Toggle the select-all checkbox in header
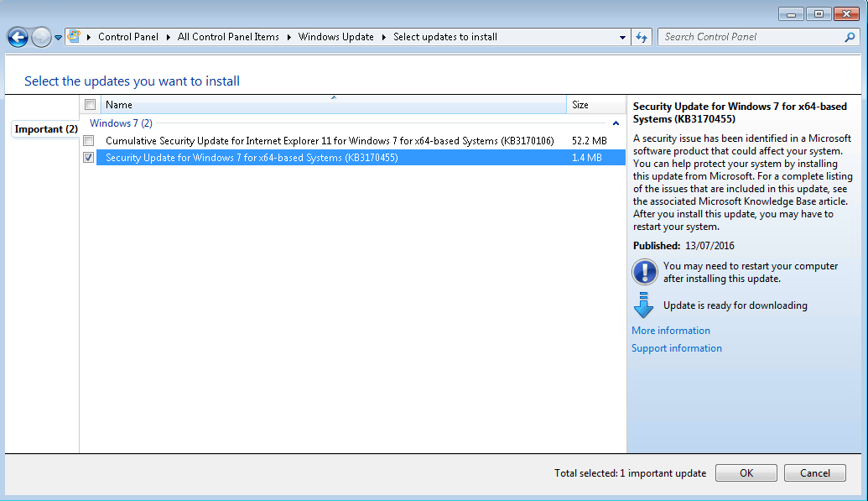 [91, 104]
